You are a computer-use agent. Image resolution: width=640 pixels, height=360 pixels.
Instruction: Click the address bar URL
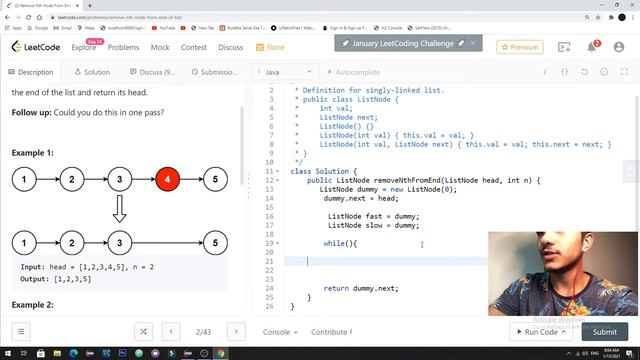point(120,18)
